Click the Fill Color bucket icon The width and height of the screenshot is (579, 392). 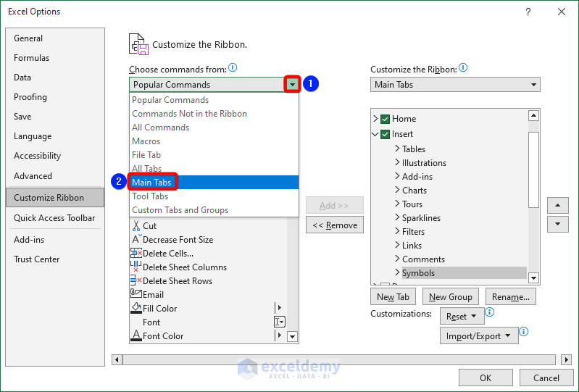click(x=136, y=308)
